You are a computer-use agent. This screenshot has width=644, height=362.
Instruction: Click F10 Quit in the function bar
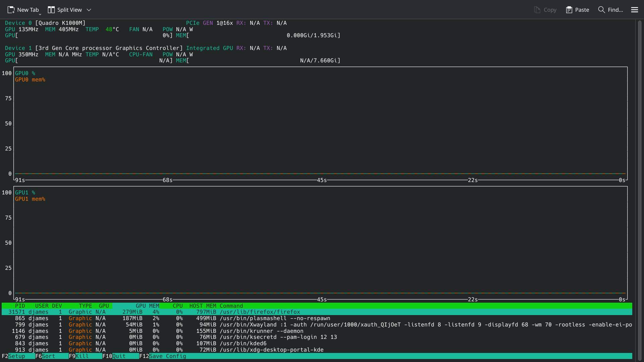(119, 356)
